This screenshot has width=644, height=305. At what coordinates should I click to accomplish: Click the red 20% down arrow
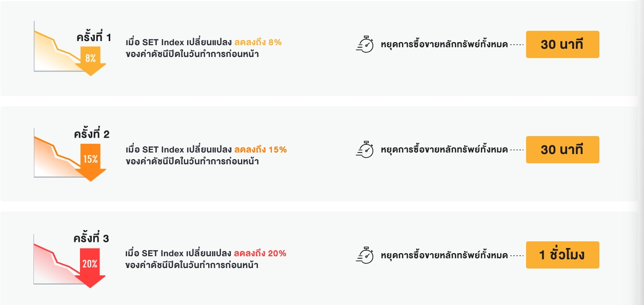coord(90,266)
